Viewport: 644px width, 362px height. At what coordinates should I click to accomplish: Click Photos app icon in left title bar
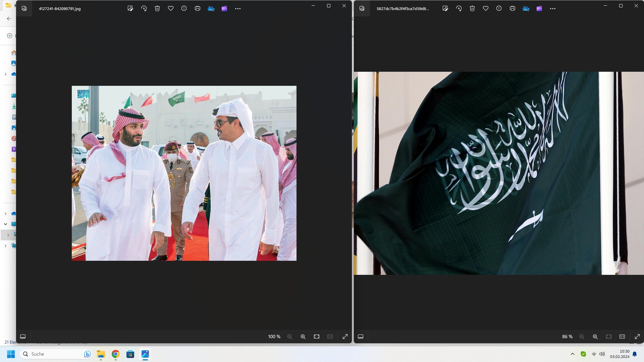[24, 8]
